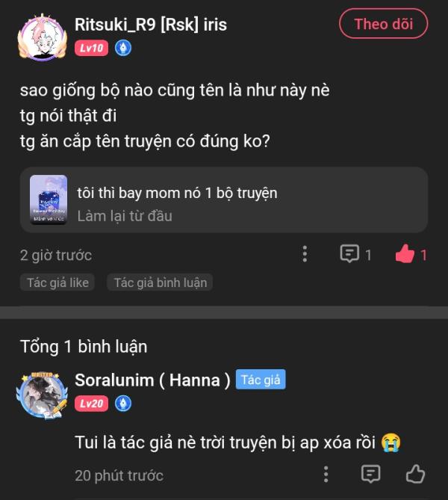Tap Ritsuki_R9's Lv10 level badge
Viewport: 448px width, 500px height.
point(92,49)
